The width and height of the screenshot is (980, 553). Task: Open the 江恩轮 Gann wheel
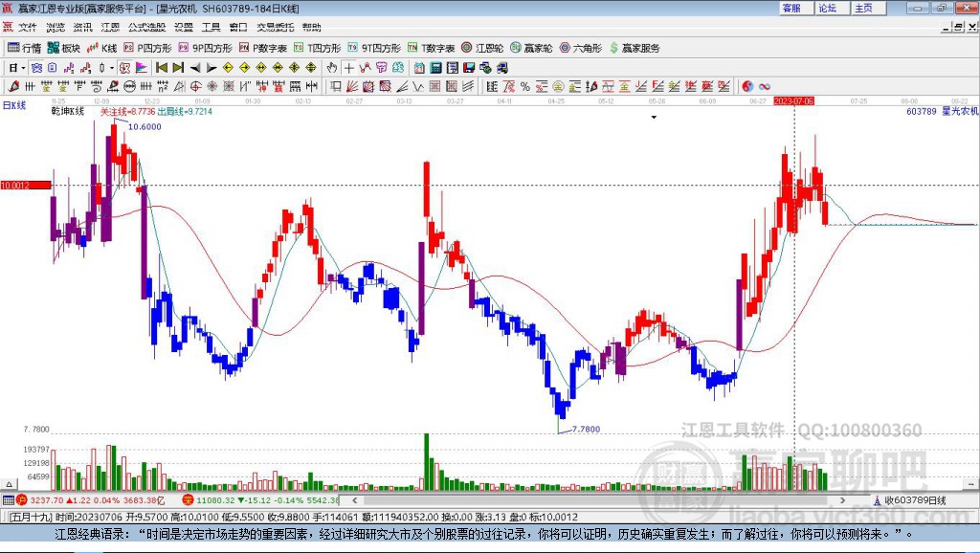click(482, 48)
